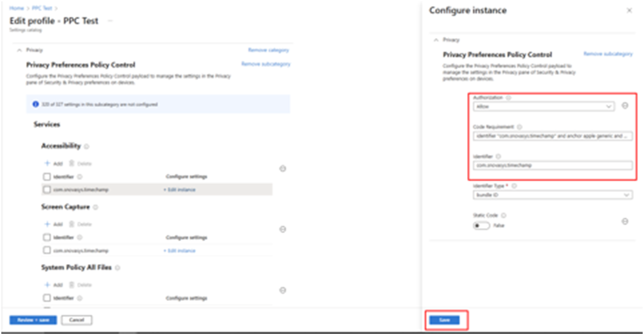Collapse the Privacy section in Edit profile
644x335 pixels.
(x=18, y=50)
